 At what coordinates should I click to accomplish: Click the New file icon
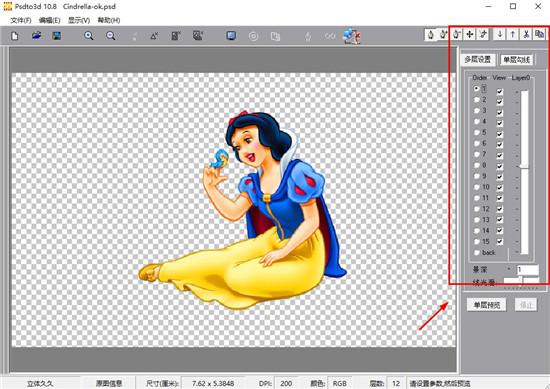click(14, 36)
